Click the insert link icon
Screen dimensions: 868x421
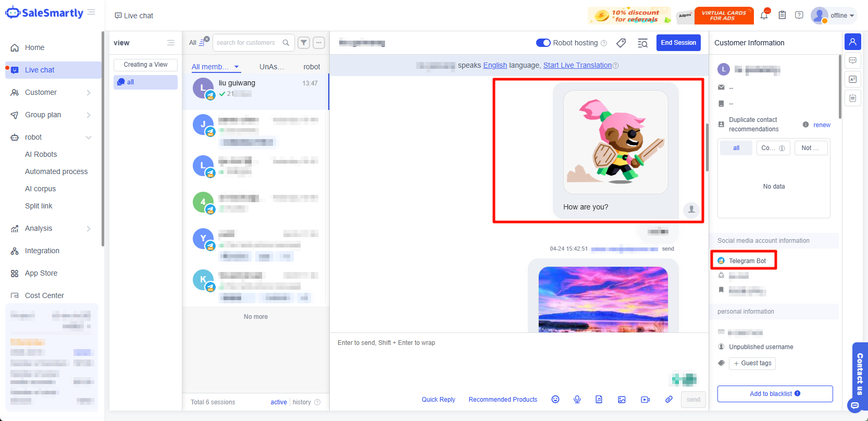coord(668,400)
